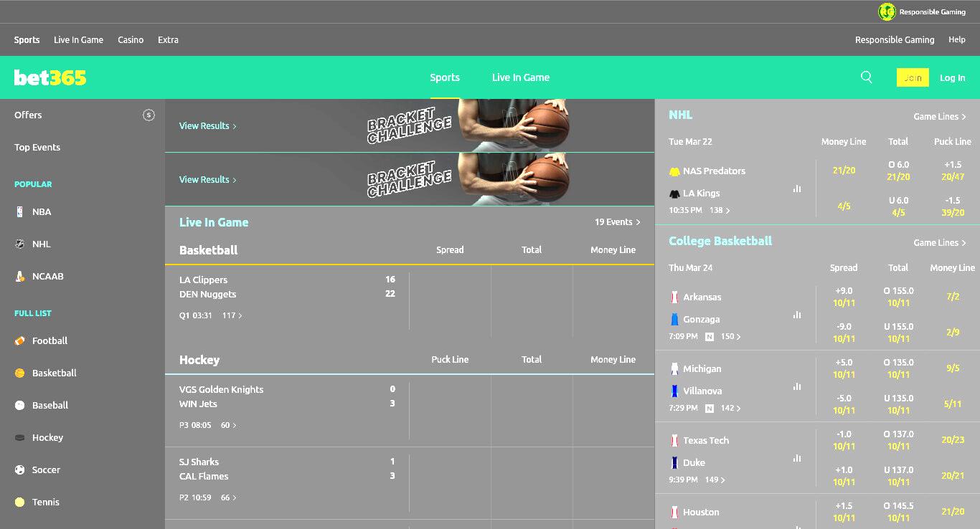Open the search magnifier icon
Screen dimensions: 980x529
click(867, 77)
